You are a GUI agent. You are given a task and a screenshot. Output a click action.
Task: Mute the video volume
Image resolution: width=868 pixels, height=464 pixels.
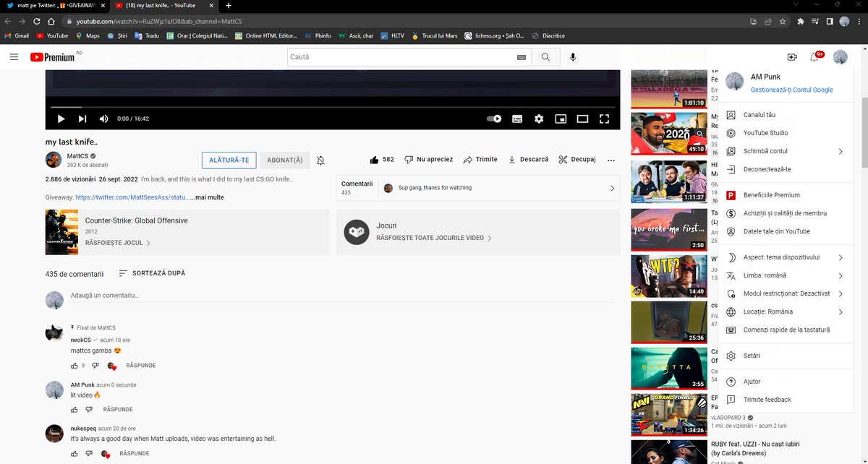point(103,119)
